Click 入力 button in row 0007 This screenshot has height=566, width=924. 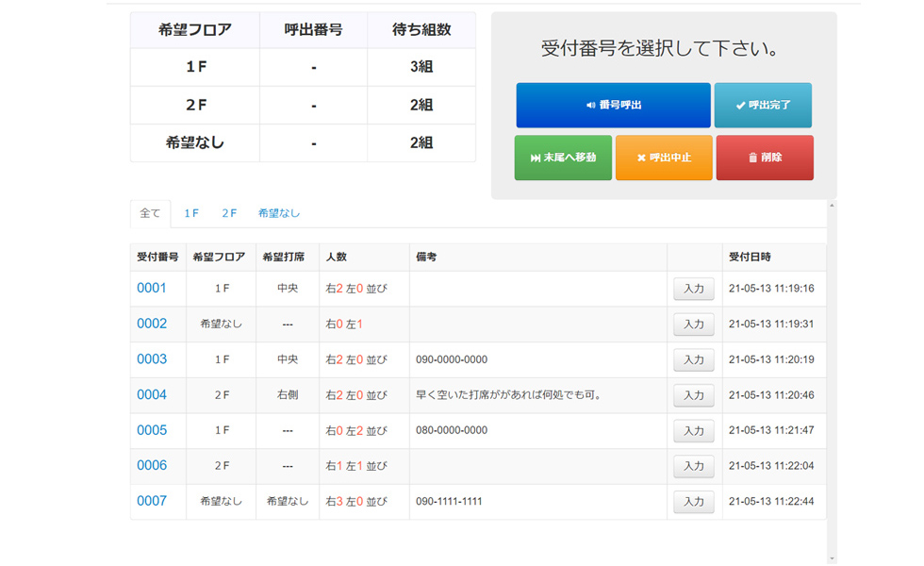click(x=694, y=502)
